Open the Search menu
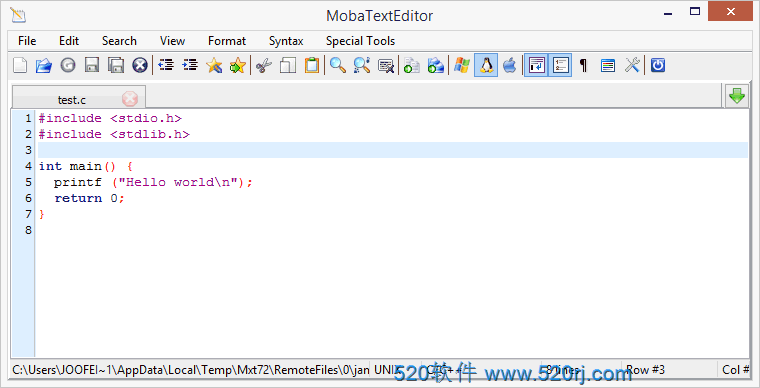 click(x=119, y=41)
